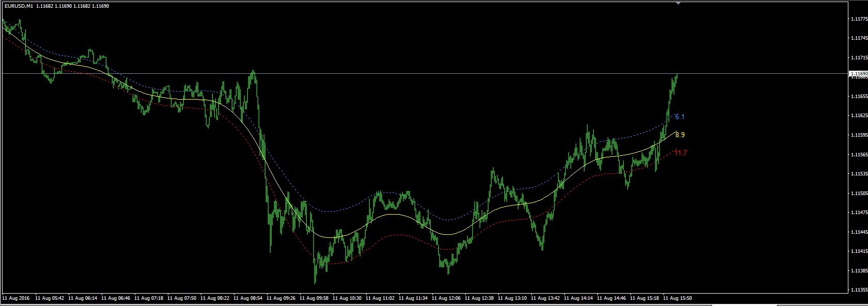The image size is (868, 306).
Task: Click the 11 Aug 06:14 time label
Action: point(83,298)
